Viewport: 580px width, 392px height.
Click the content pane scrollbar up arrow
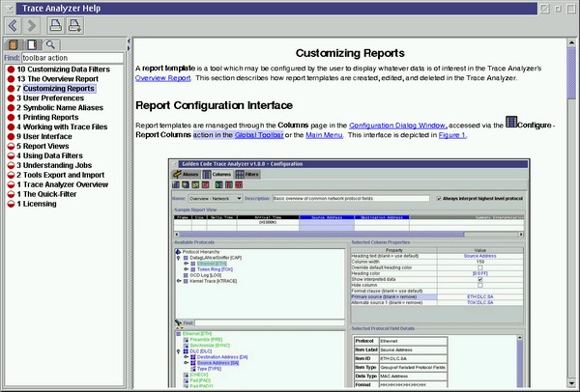(x=571, y=42)
